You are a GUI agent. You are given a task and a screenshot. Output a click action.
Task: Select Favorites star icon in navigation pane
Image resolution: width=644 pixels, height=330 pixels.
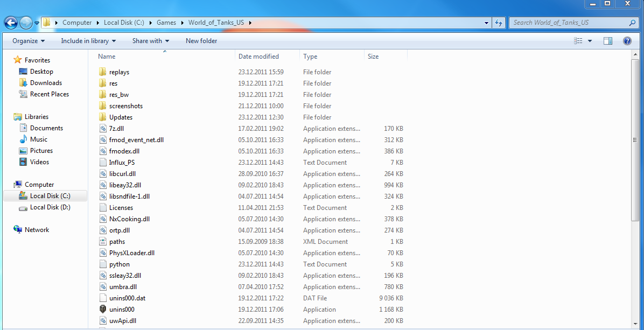click(17, 60)
